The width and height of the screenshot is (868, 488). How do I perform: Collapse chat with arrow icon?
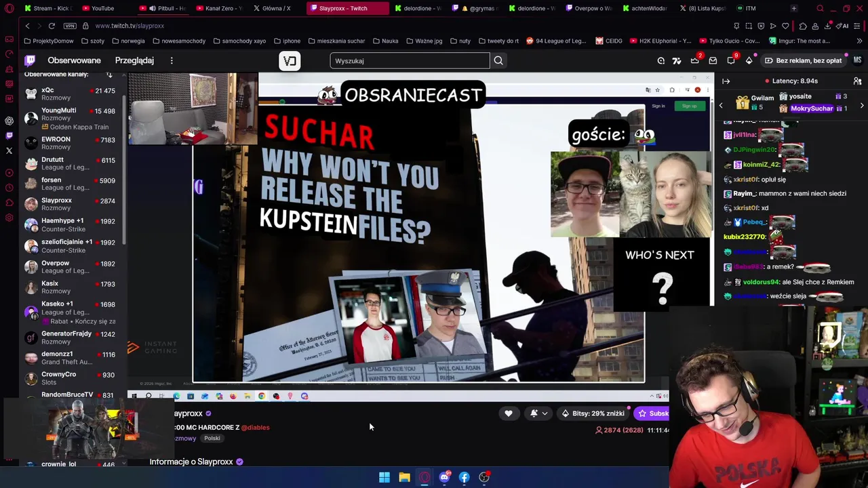pos(726,81)
